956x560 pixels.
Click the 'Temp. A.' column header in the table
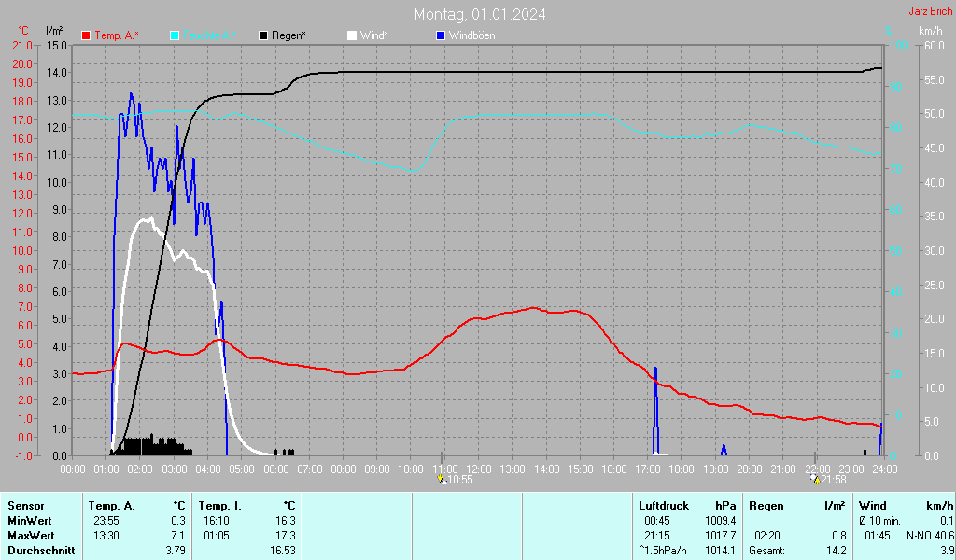pos(111,506)
